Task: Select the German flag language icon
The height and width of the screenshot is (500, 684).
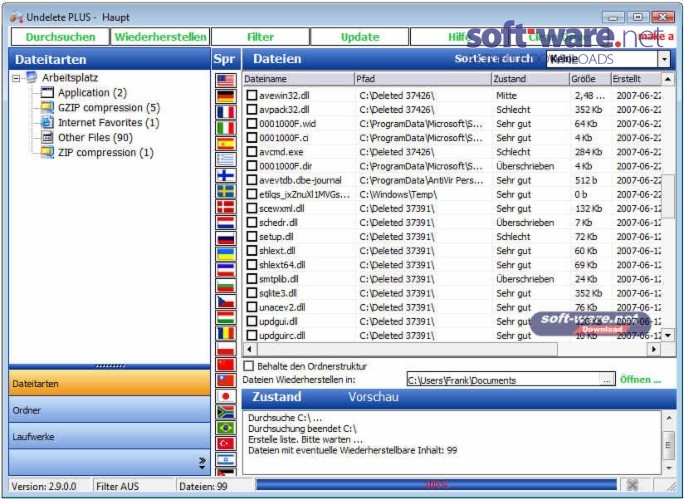Action: 226,96
